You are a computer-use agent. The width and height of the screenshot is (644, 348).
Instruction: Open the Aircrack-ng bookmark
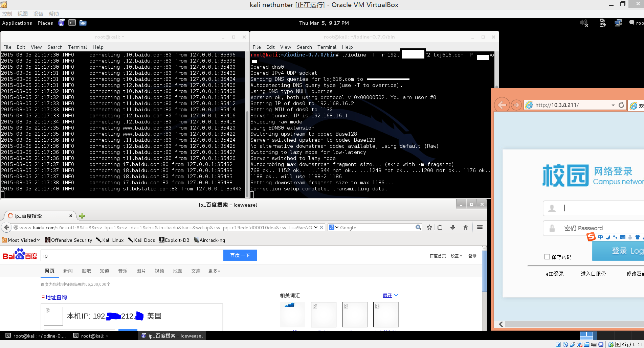point(209,240)
